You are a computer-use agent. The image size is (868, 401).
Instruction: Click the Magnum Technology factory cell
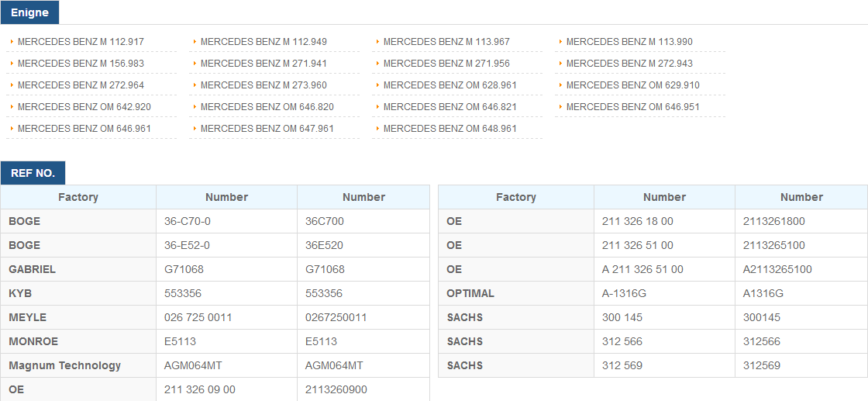click(x=78, y=365)
